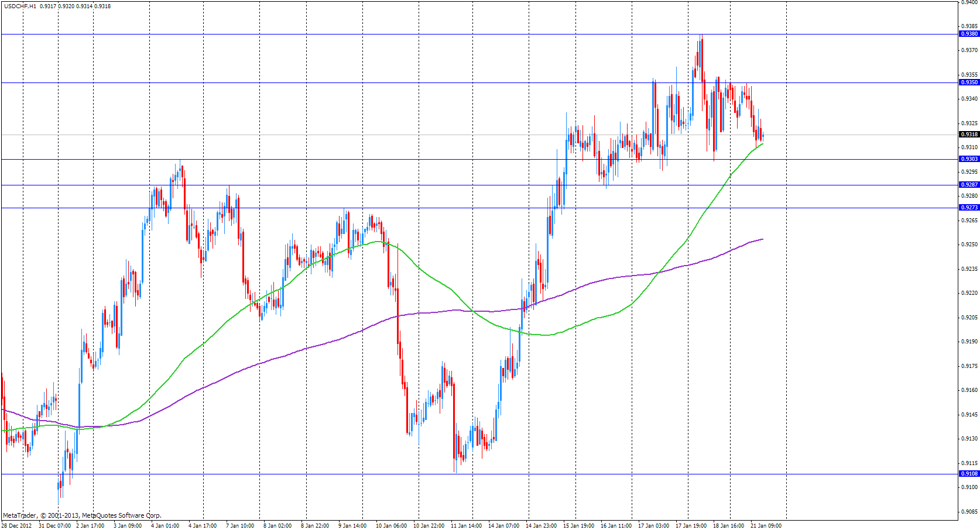The width and height of the screenshot is (980, 530).
Task: Click the 14 Jan 23:00 time label
Action: [x=541, y=526]
